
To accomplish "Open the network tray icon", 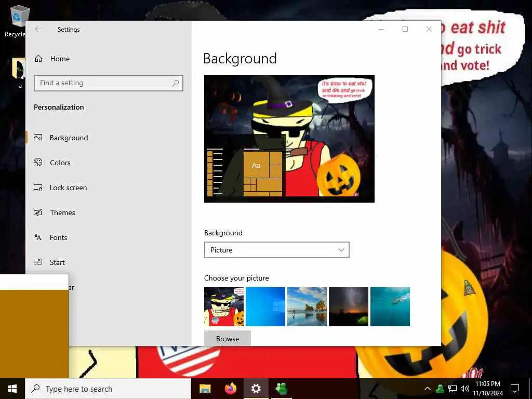I will 453,389.
